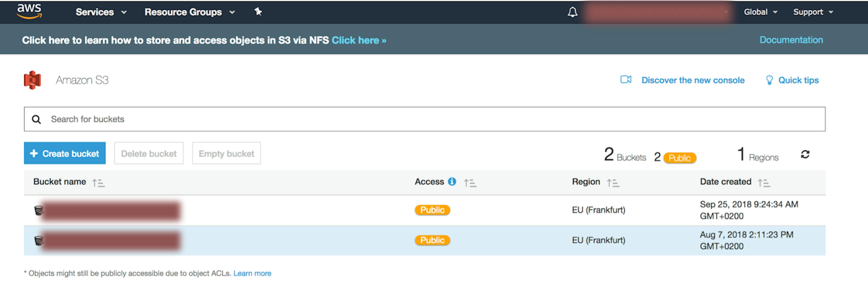Click the Delete bucket button
Viewport: 868px width, 290px height.
pos(149,153)
